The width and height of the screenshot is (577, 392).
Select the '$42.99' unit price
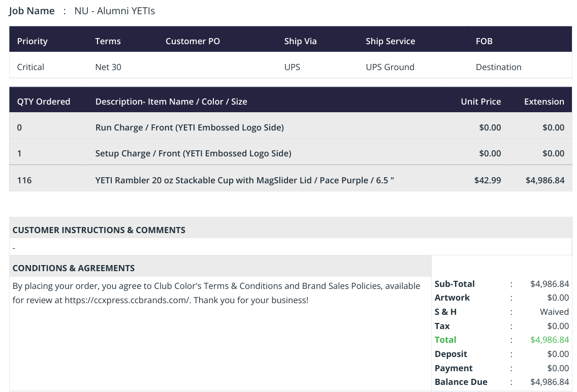pyautogui.click(x=488, y=180)
